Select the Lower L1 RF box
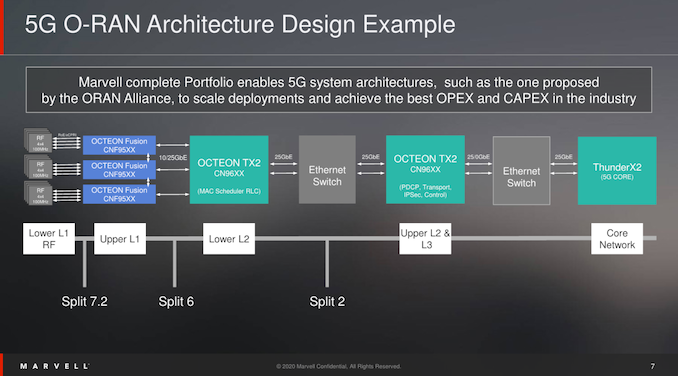The height and width of the screenshot is (376, 678). coord(49,239)
